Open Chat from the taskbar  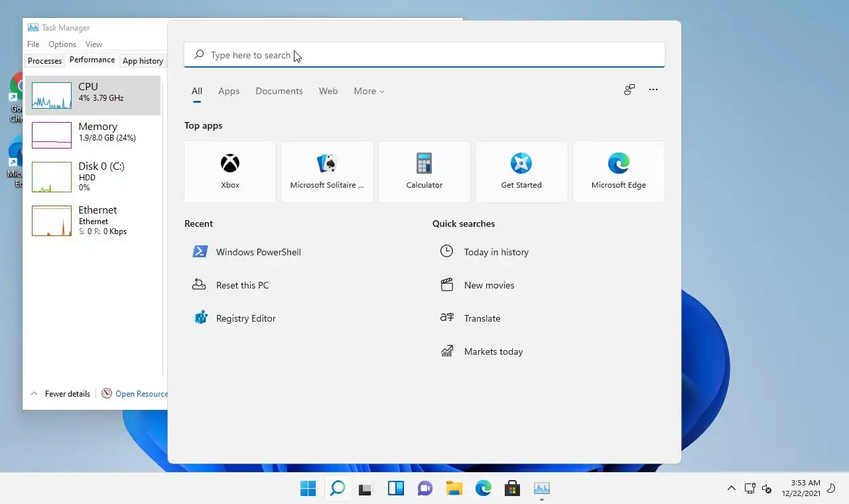425,489
